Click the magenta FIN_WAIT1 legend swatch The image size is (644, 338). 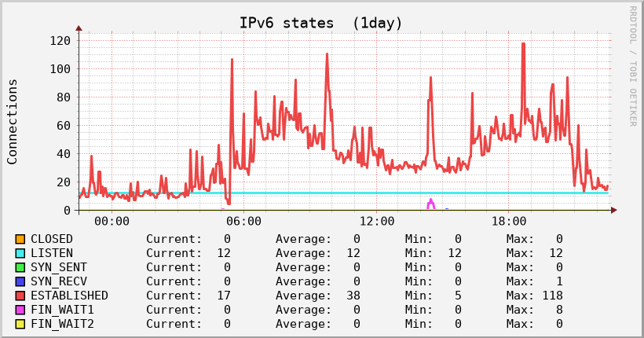tap(20, 310)
